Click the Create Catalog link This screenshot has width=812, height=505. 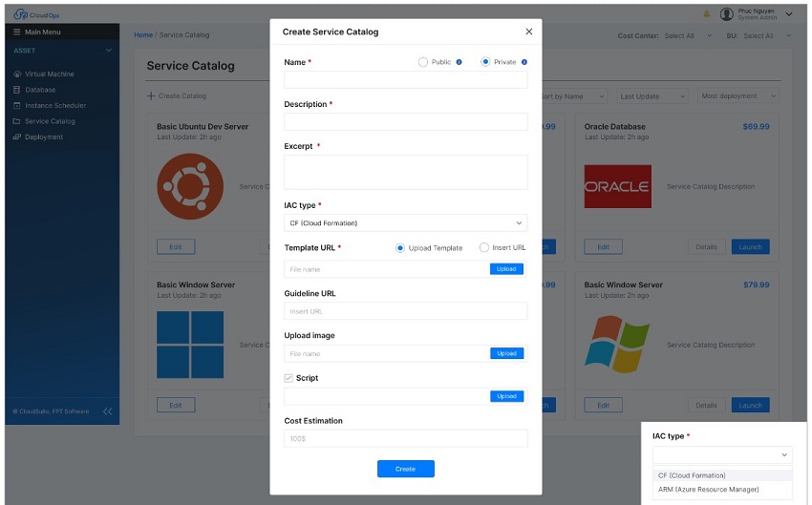coord(182,95)
